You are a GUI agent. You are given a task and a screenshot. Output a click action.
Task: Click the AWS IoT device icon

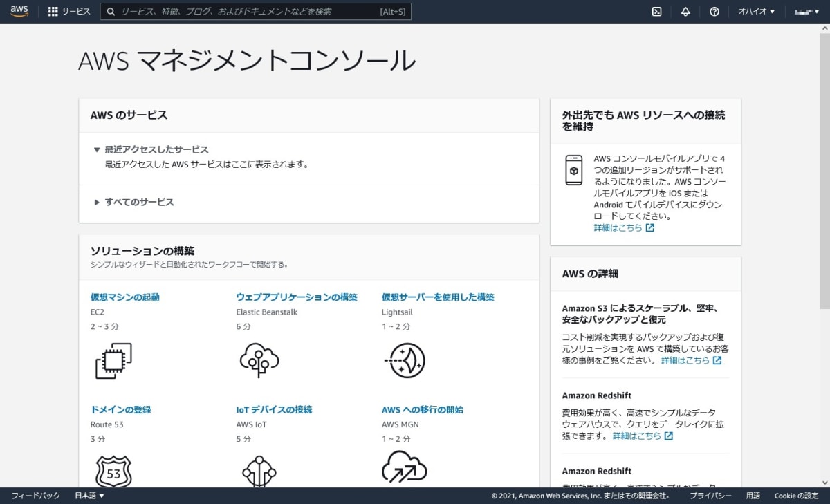(x=259, y=471)
